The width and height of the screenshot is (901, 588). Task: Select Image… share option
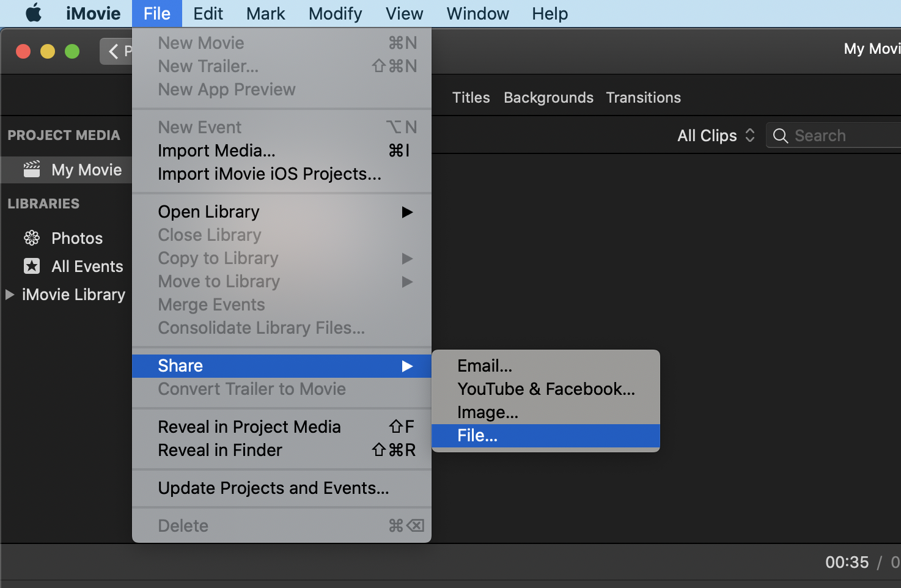[487, 413]
